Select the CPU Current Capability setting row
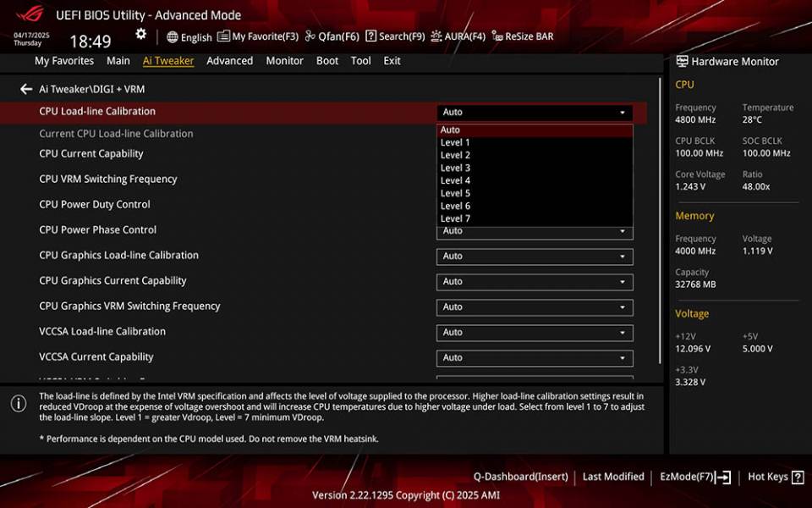The height and width of the screenshot is (508, 812). pos(91,153)
